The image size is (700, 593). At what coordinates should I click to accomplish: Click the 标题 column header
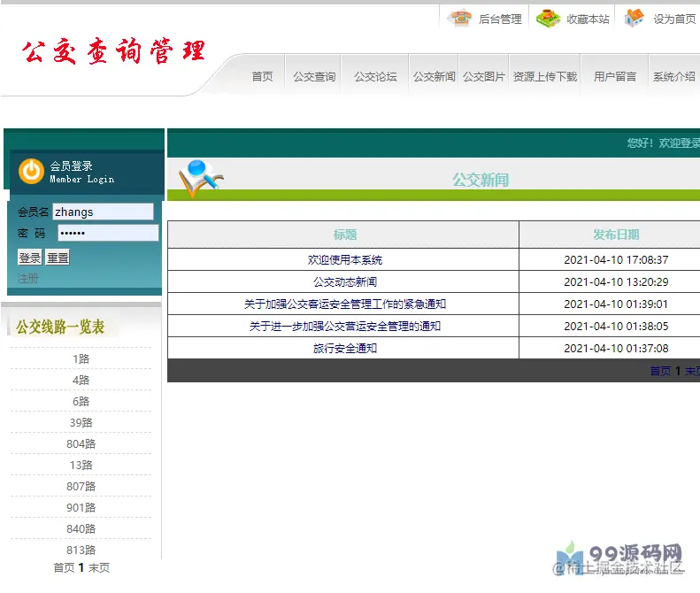[x=344, y=235]
